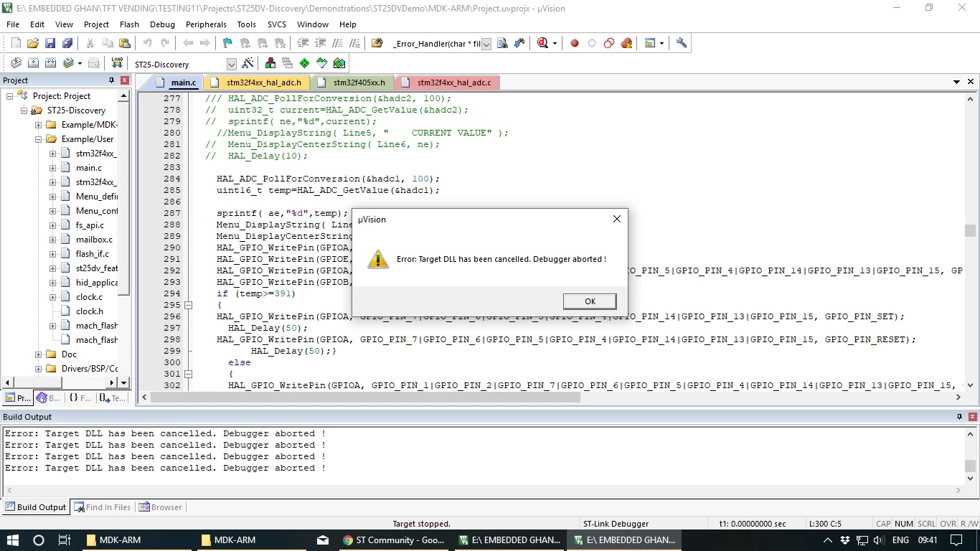Click the indent selected lines icon
This screenshot has height=551, width=980.
point(303,43)
